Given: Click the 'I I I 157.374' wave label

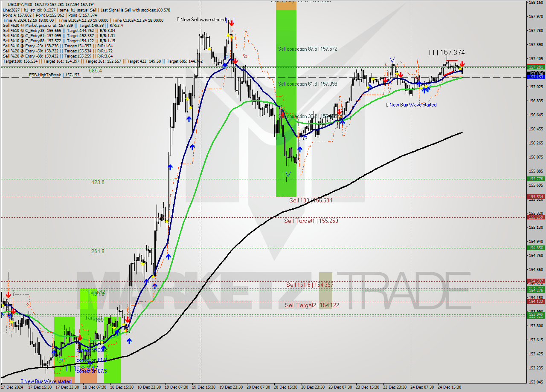Looking at the screenshot, I should pyautogui.click(x=447, y=52).
